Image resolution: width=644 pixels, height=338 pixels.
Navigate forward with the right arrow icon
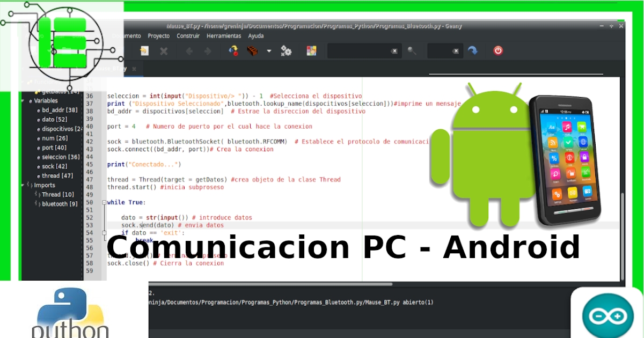[208, 51]
